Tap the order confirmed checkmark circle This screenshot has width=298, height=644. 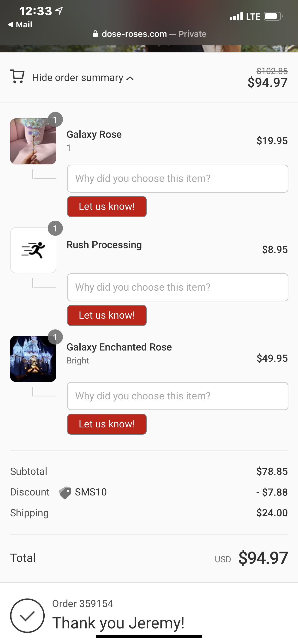click(x=27, y=615)
